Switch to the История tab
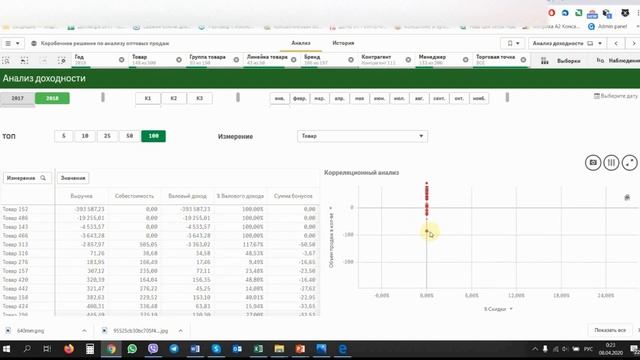This screenshot has height=360, width=640. [343, 43]
